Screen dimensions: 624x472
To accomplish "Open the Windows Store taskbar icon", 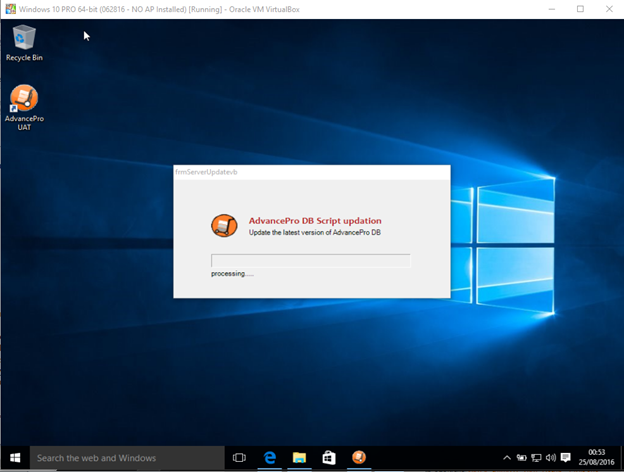I will tap(329, 458).
